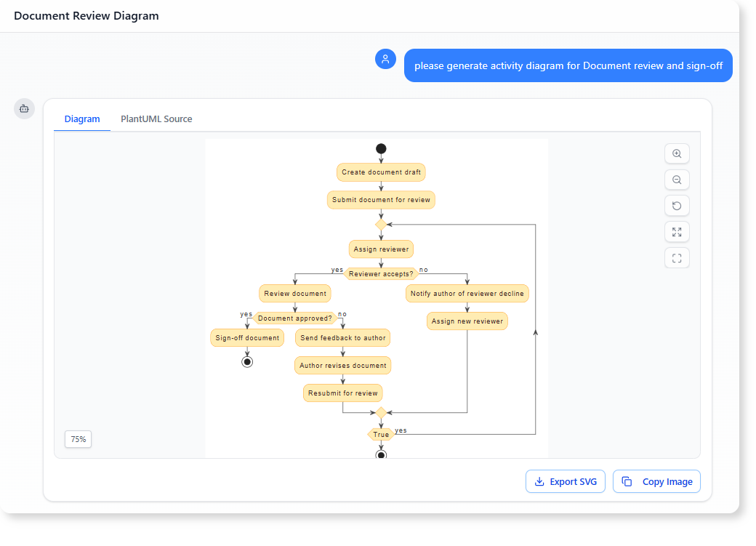
Task: Switch to the PlantUML Source tab
Action: click(156, 119)
